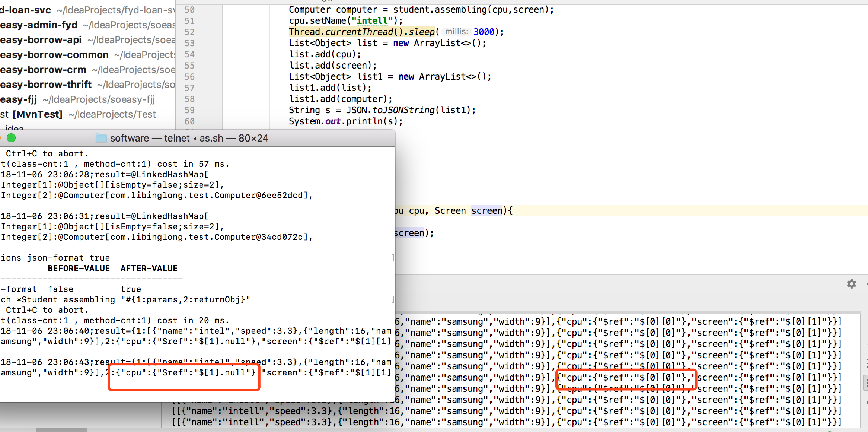This screenshot has width=868, height=432.
Task: Select easy-borrow-common in project list
Action: click(x=54, y=55)
